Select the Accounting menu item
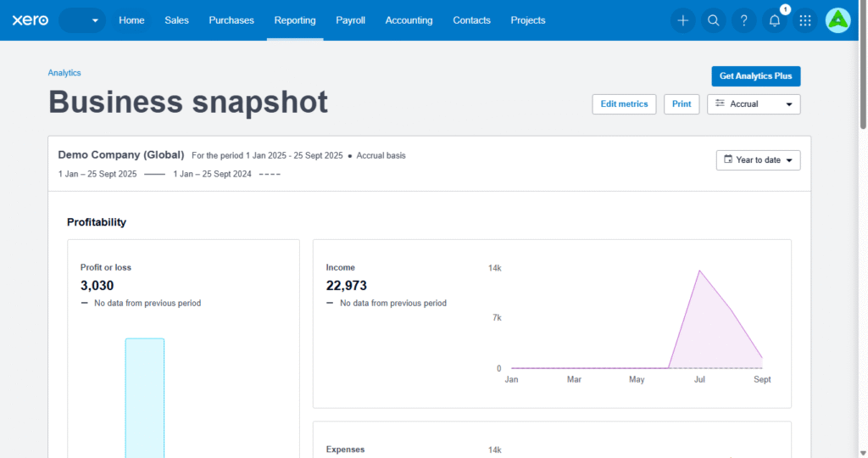868x458 pixels. (409, 20)
